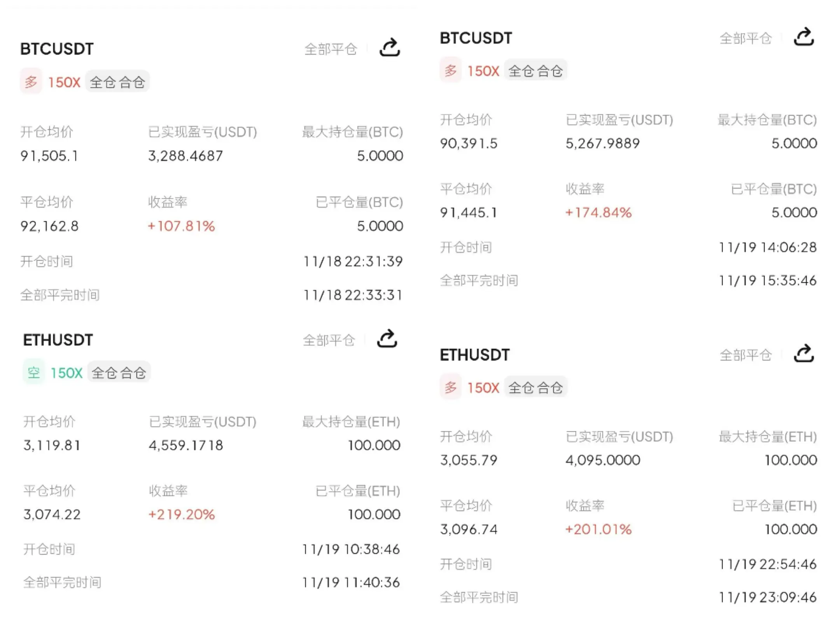The image size is (840, 630).
Task: Tap 全仓 合仓 tag on BTCUSDT 11/19 card
Action: [x=535, y=71]
